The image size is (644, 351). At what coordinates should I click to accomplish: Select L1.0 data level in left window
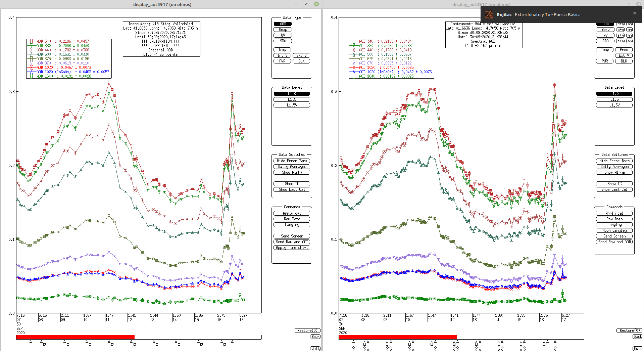pyautogui.click(x=292, y=94)
